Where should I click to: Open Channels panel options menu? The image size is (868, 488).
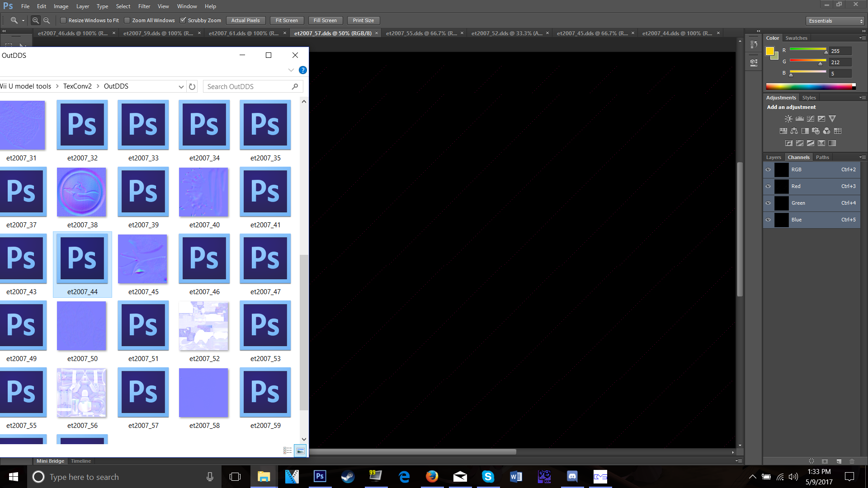863,157
